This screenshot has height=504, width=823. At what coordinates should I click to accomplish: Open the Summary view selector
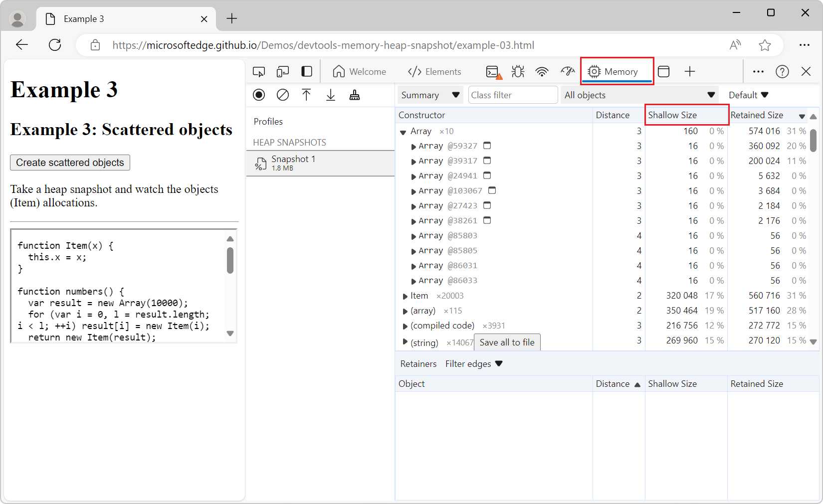(430, 95)
